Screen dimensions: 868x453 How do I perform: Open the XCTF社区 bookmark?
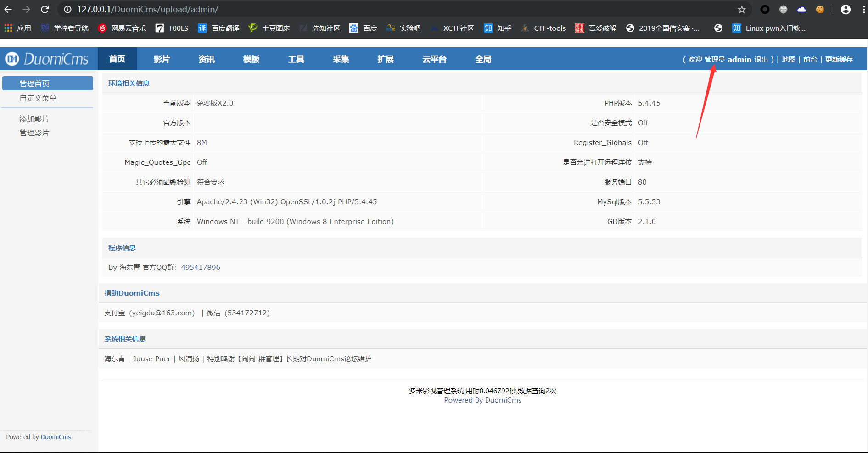(452, 28)
